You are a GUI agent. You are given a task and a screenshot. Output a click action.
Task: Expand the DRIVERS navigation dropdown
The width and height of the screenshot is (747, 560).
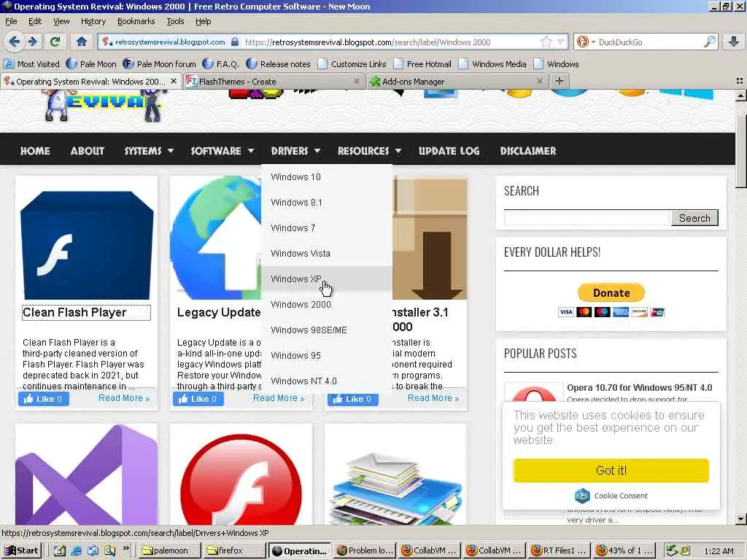tap(295, 151)
